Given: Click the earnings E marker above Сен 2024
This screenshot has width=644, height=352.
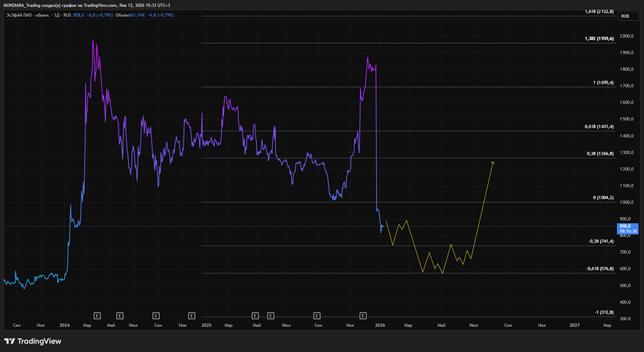Looking at the screenshot, I should click(x=156, y=315).
